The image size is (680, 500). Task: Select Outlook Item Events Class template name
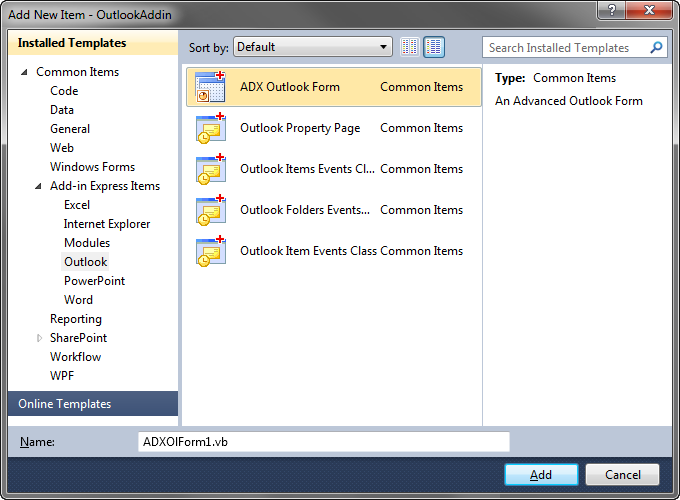(x=308, y=251)
